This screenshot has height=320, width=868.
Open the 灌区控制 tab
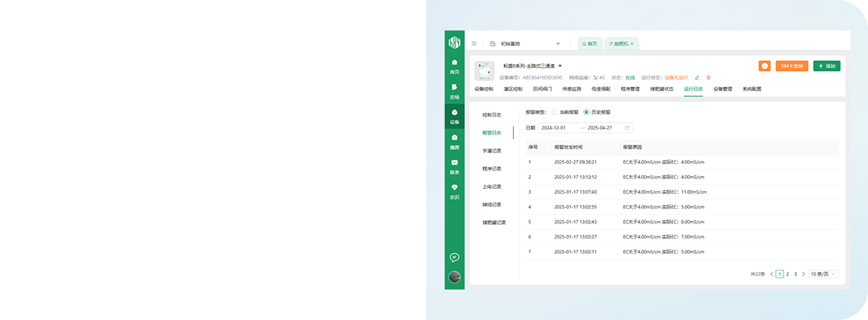click(512, 88)
